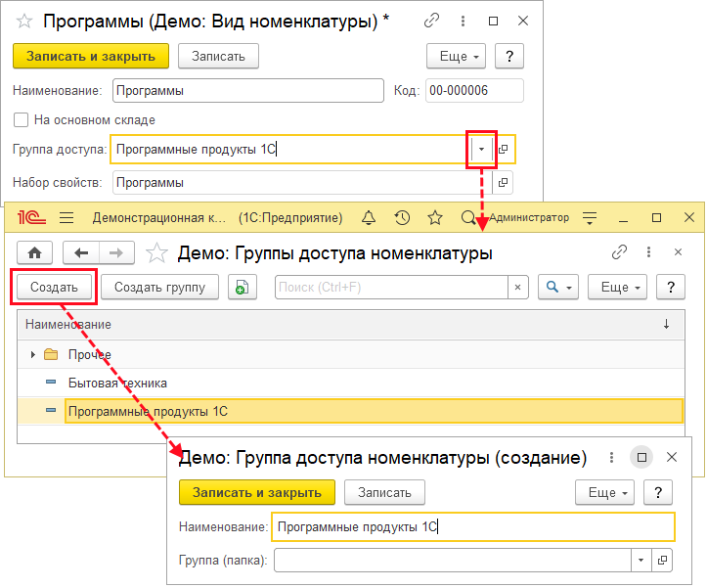Viewport: 707px width, 588px height.
Task: Open Набор свойств linked item icon
Action: (503, 182)
